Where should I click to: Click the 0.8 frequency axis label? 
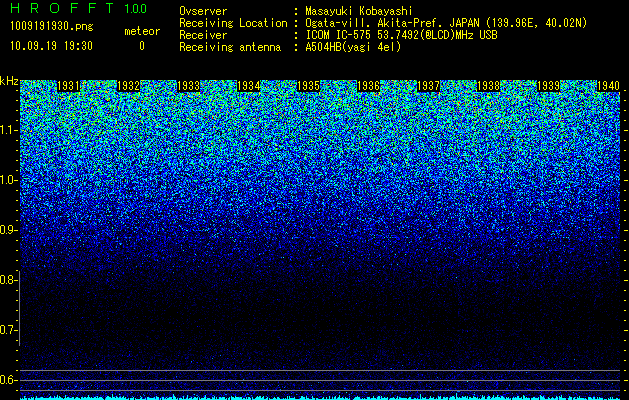pyautogui.click(x=8, y=280)
